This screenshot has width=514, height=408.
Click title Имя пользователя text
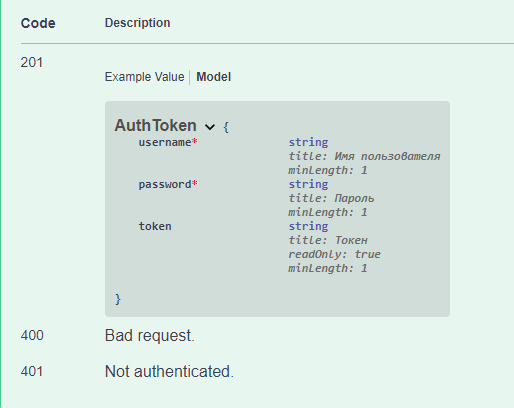tap(364, 156)
